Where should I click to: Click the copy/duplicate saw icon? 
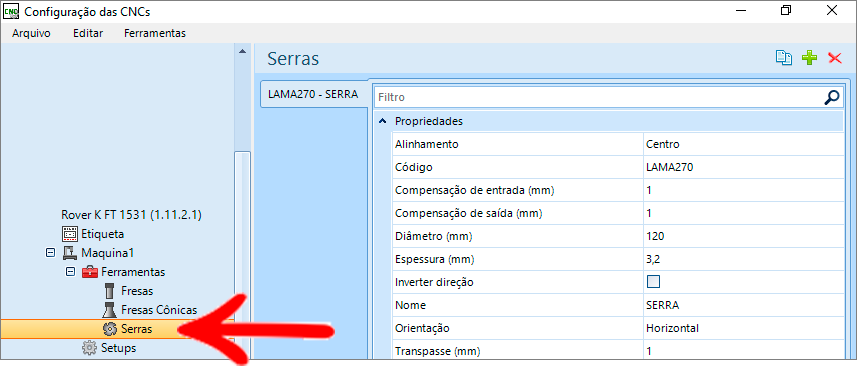pyautogui.click(x=784, y=58)
